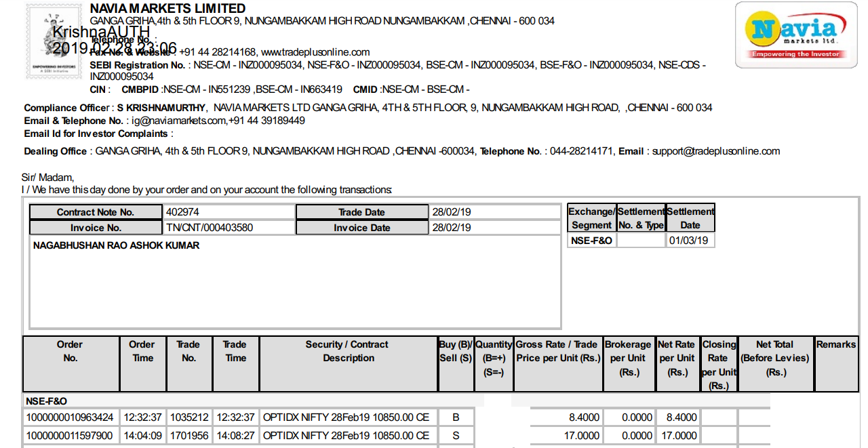Click trade number 1035212
868x448 pixels.
[189, 417]
